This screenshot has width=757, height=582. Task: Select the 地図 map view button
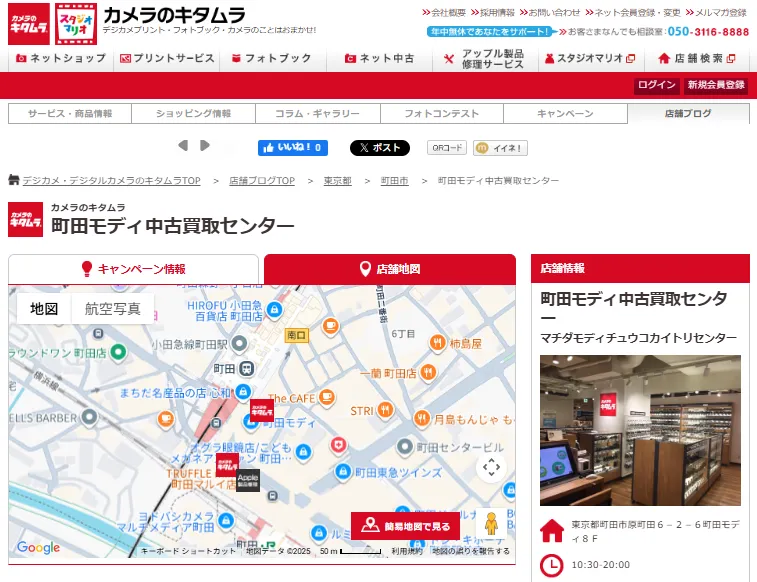[x=44, y=308]
